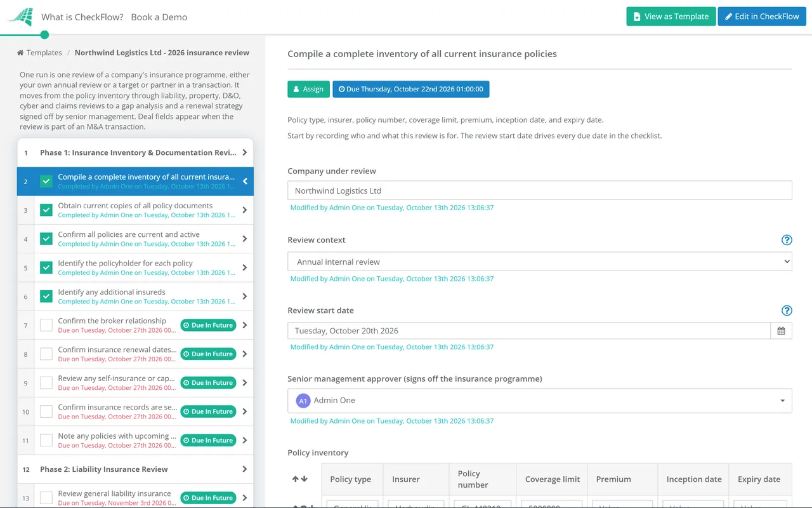Click Due In Future badge on task 13

coord(208,498)
